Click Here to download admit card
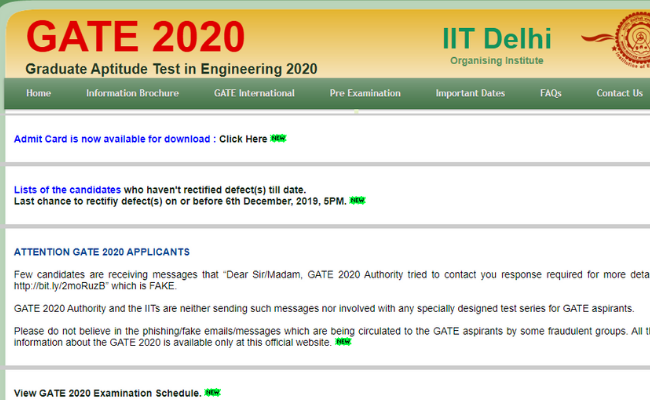Image resolution: width=650 pixels, height=400 pixels. tap(243, 139)
